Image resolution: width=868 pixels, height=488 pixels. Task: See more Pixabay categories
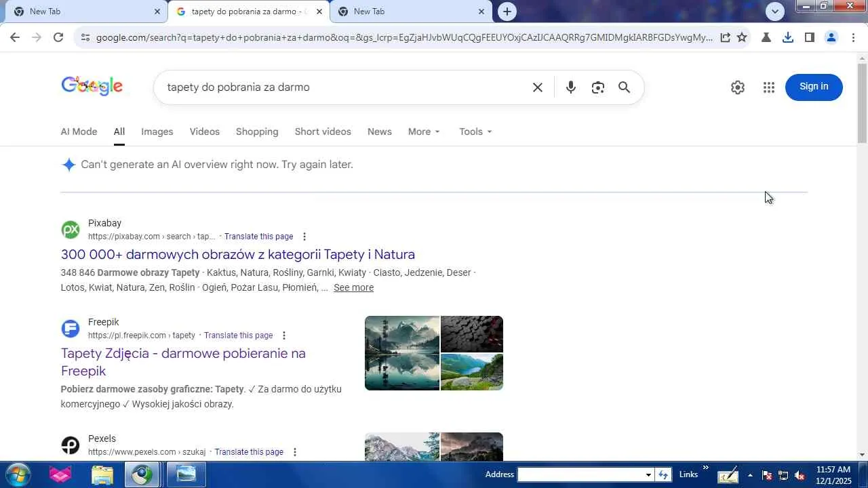point(353,287)
